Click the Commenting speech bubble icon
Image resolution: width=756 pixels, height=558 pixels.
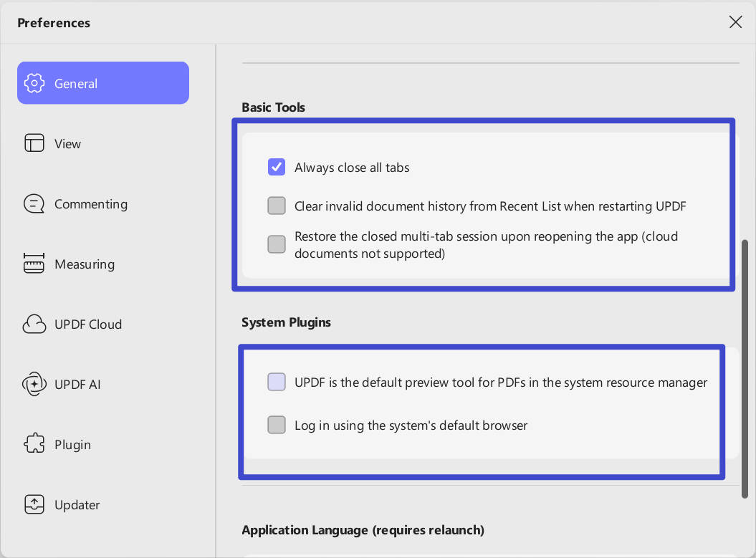coord(34,204)
